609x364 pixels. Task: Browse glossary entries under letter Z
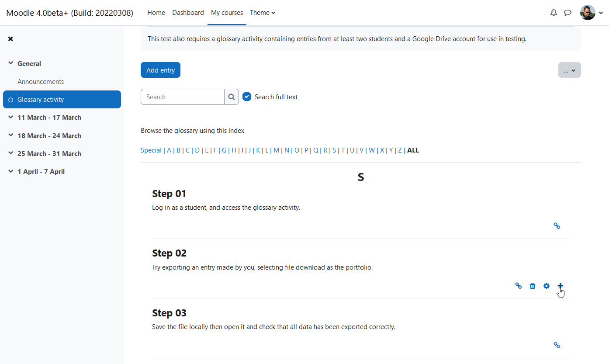pyautogui.click(x=400, y=150)
